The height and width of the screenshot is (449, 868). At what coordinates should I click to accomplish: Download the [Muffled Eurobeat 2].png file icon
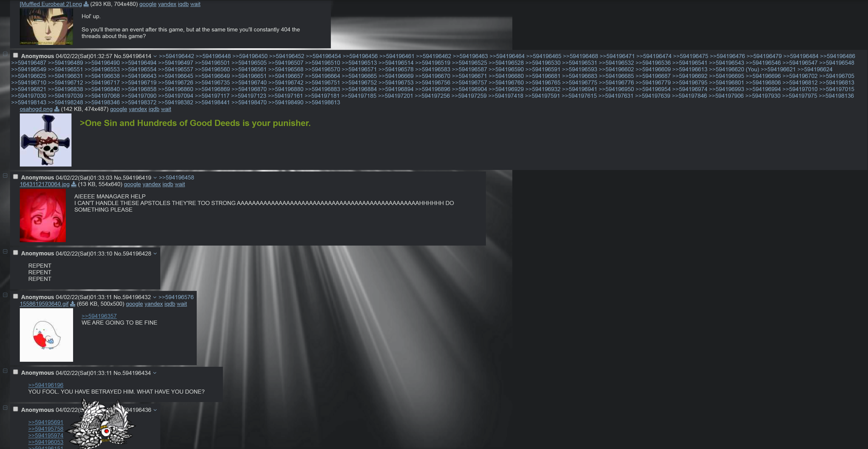[86, 4]
